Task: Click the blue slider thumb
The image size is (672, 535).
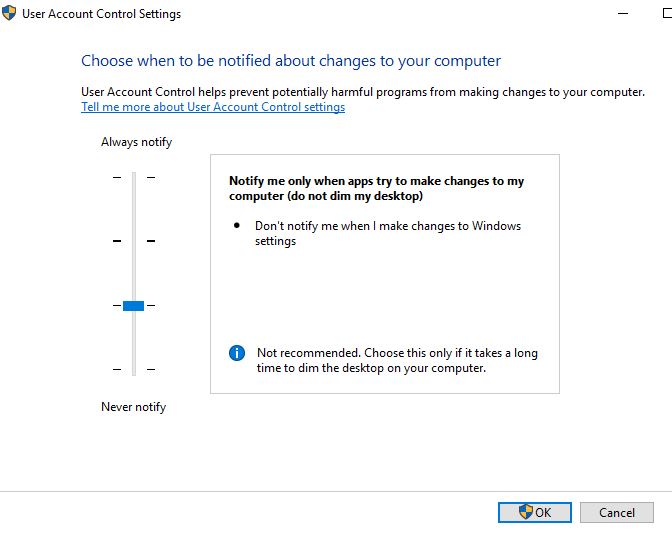Action: [x=133, y=306]
